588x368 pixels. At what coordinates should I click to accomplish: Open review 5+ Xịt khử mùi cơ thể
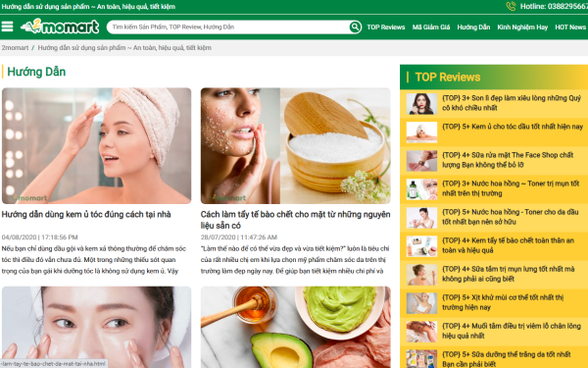coord(503,302)
